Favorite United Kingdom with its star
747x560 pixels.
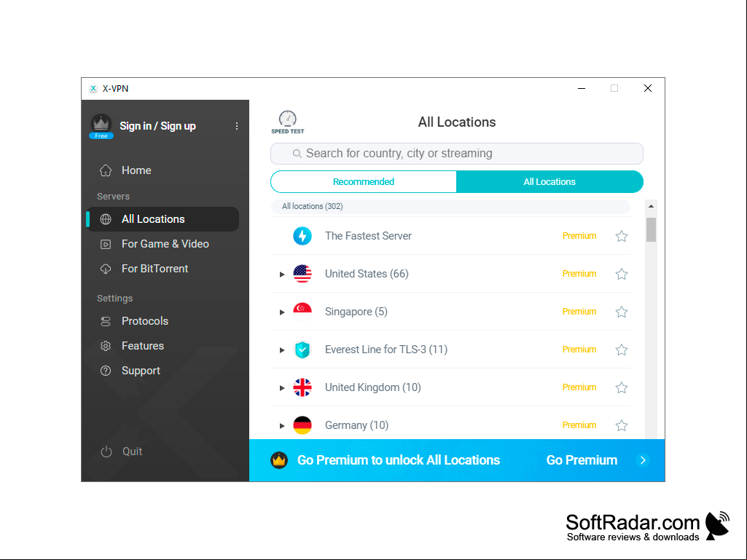(x=621, y=387)
